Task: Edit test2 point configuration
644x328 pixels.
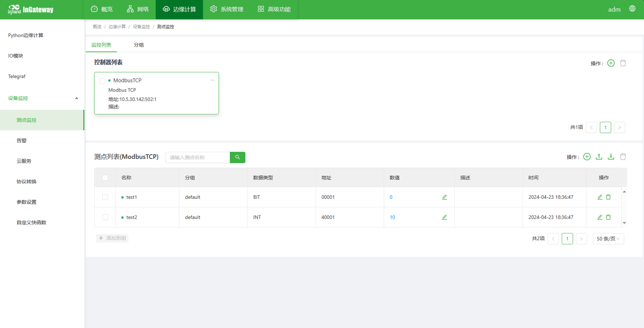Action: pyautogui.click(x=600, y=217)
